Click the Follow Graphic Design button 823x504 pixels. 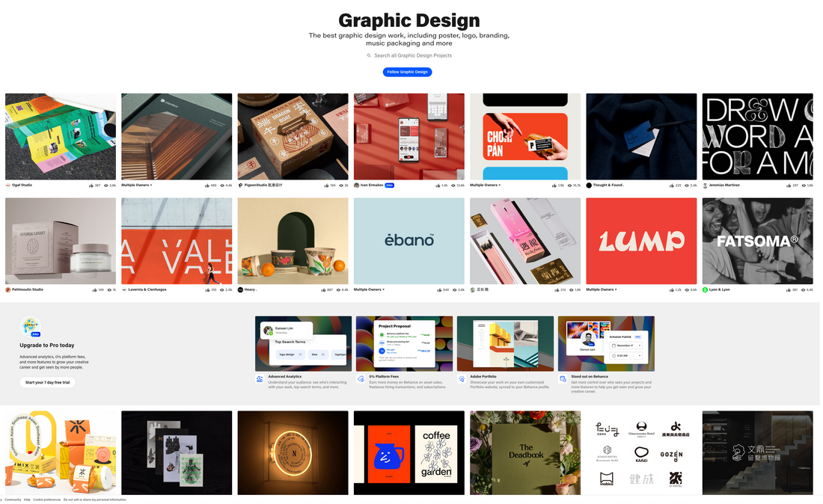(x=407, y=72)
